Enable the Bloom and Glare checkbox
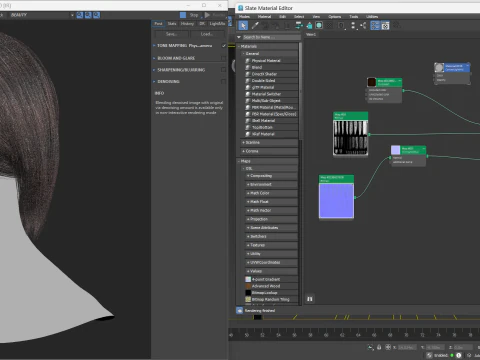Viewport: 480px width, 360px height. (x=224, y=58)
